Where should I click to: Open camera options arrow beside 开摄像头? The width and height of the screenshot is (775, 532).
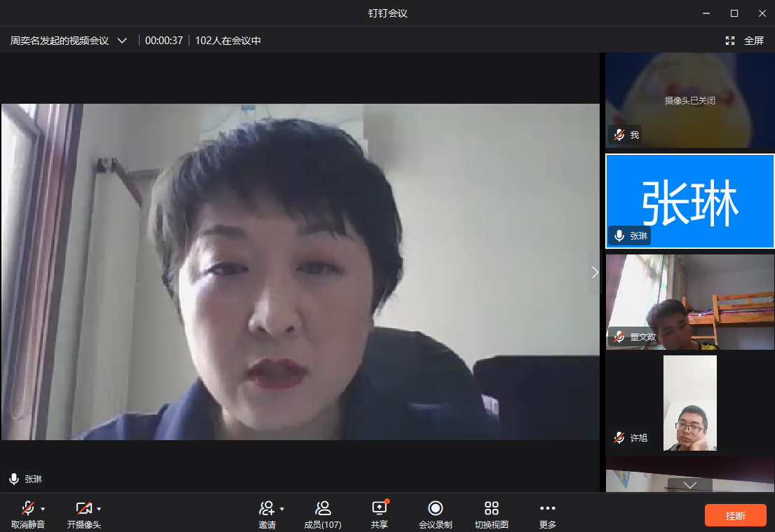coord(99,509)
